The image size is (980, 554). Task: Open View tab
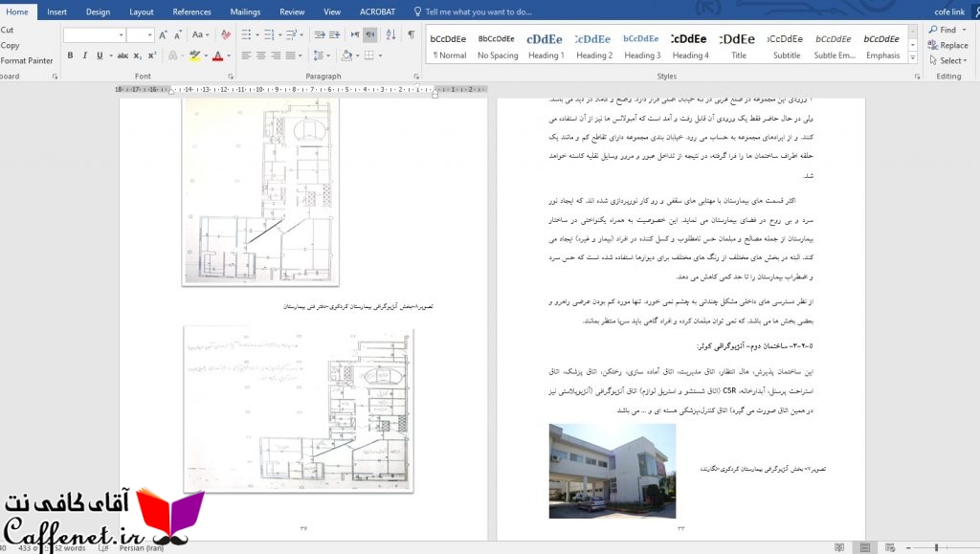point(332,11)
